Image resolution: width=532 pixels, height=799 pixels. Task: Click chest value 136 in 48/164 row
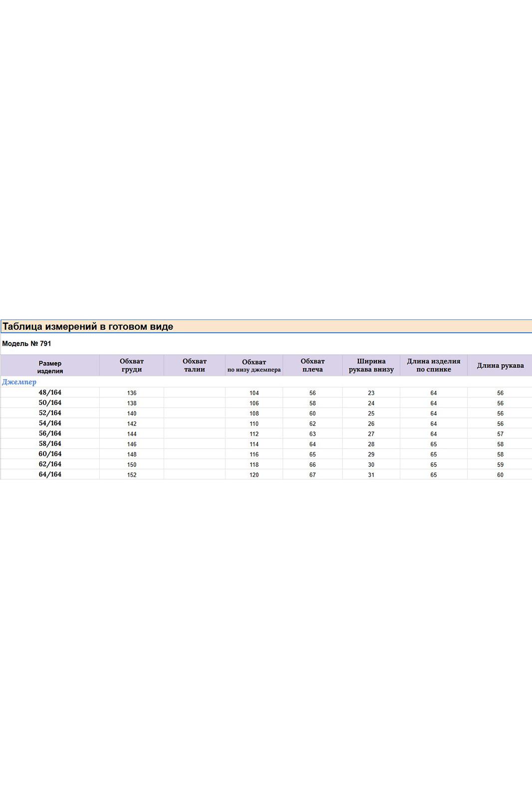(x=132, y=393)
